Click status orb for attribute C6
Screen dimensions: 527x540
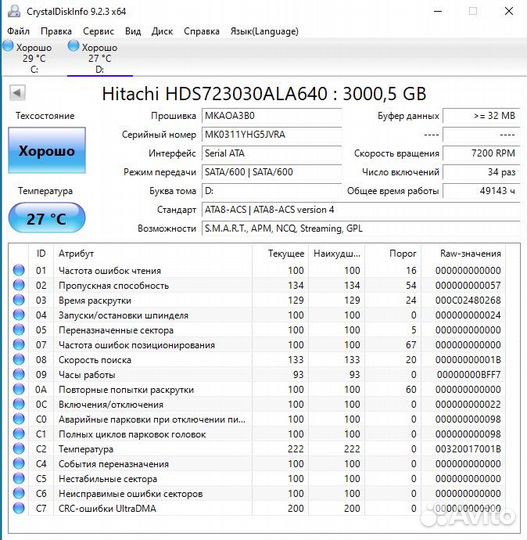pos(19,493)
